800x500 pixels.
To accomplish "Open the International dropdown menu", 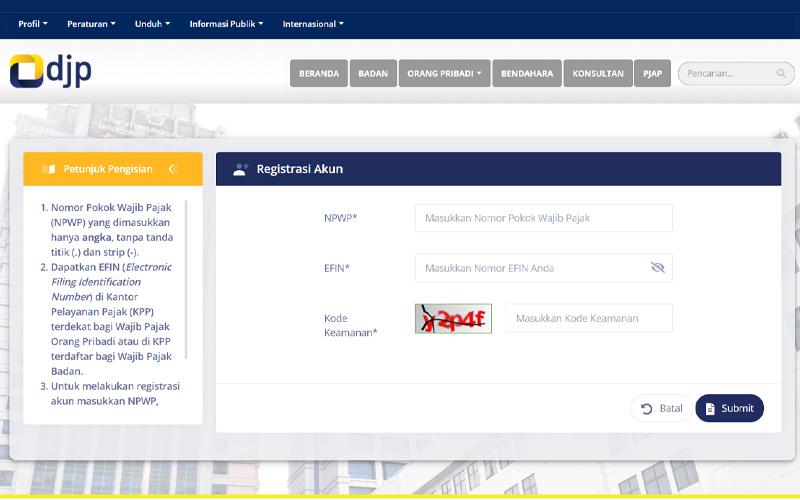I will point(313,23).
